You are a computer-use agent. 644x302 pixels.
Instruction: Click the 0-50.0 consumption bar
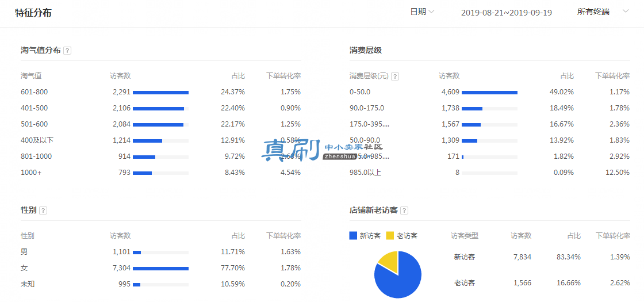point(489,93)
